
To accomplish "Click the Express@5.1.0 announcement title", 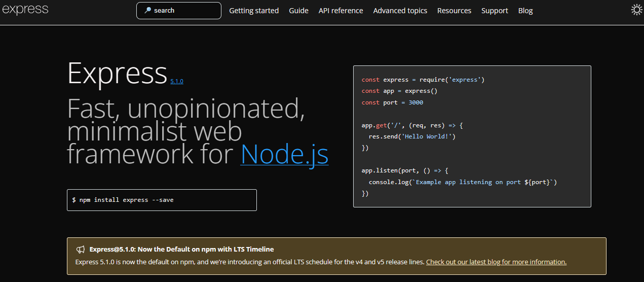I will point(181,249).
